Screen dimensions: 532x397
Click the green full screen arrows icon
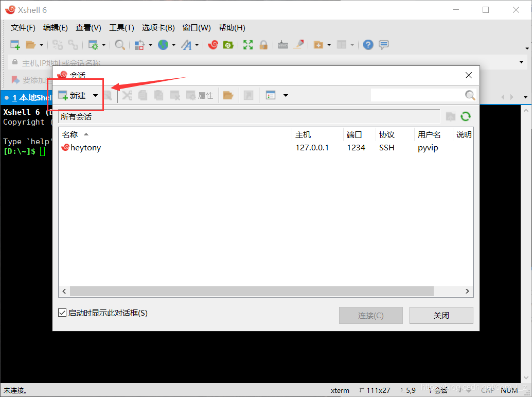pyautogui.click(x=248, y=45)
